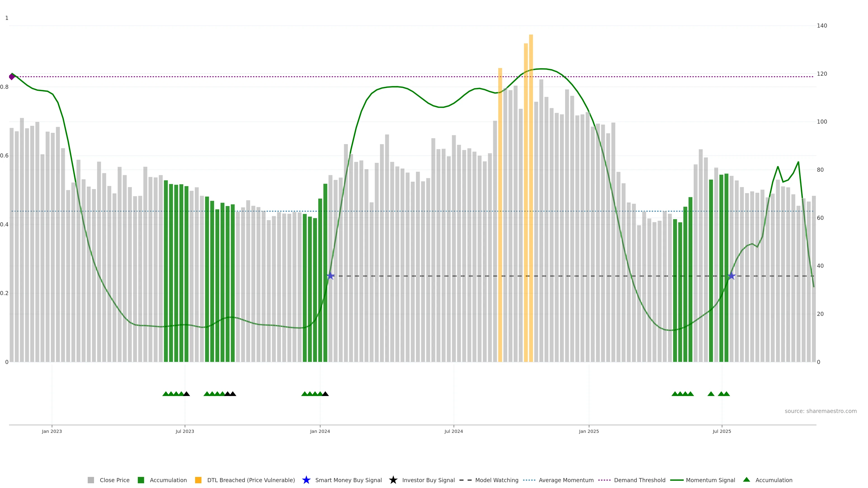Click the isolated green triangle before Jul 2025
Image resolution: width=868 pixels, height=488 pixels.
click(x=711, y=394)
